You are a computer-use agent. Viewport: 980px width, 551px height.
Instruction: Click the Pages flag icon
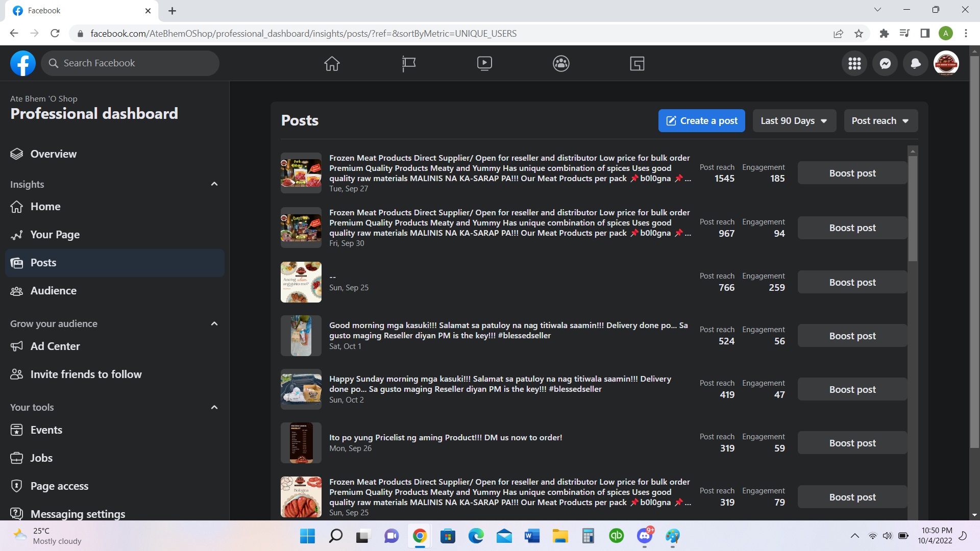408,63
